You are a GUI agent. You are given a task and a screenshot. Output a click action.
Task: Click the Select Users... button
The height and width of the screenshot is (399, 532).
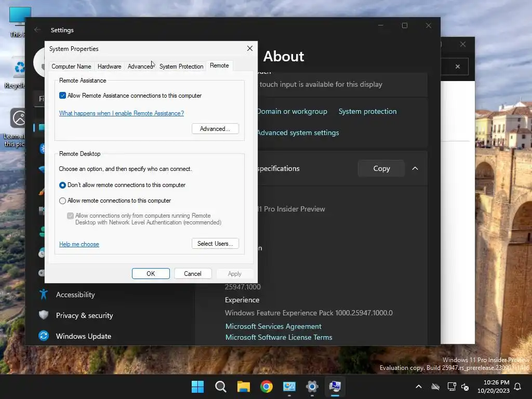coord(215,244)
